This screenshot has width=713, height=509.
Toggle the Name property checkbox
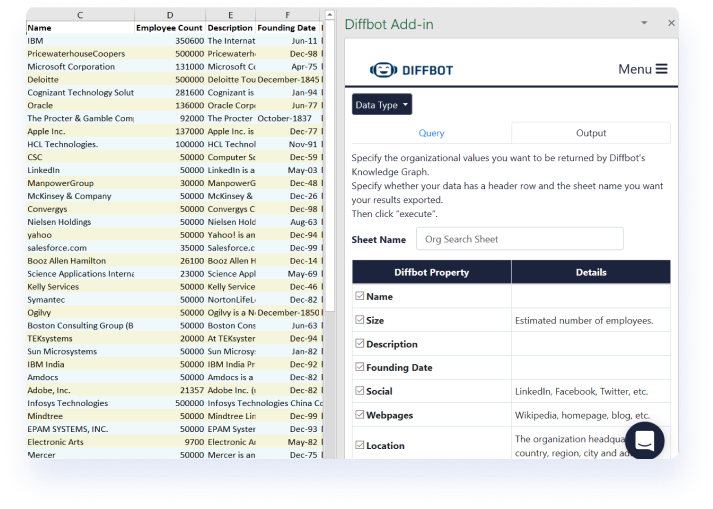[x=360, y=296]
